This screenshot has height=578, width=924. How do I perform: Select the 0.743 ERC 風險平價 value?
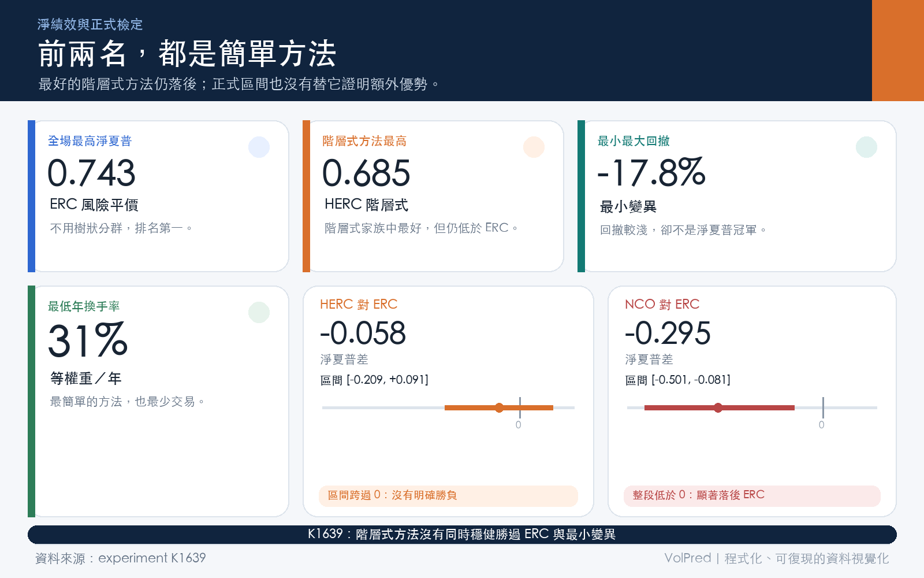click(91, 173)
